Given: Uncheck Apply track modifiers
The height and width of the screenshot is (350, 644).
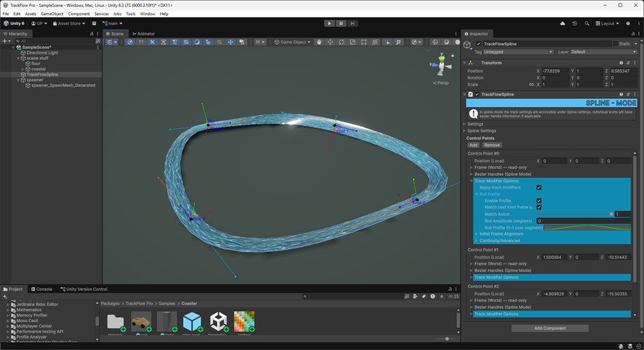Looking at the screenshot, I should pos(539,187).
